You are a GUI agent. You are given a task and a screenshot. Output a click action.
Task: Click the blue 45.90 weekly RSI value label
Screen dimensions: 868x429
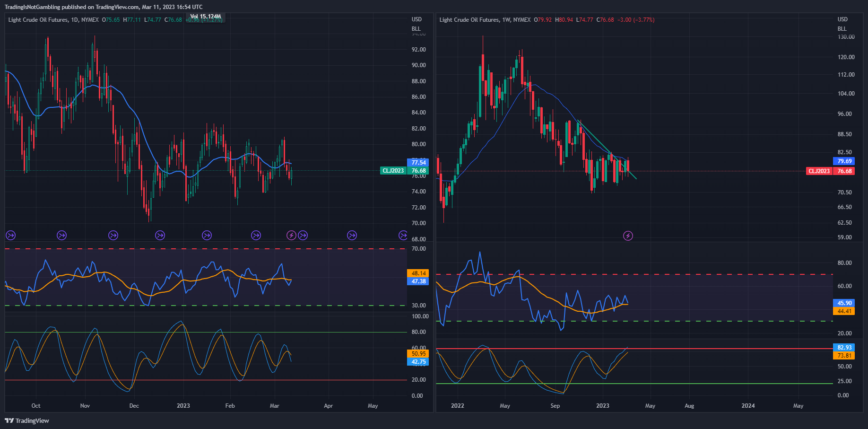[844, 303]
